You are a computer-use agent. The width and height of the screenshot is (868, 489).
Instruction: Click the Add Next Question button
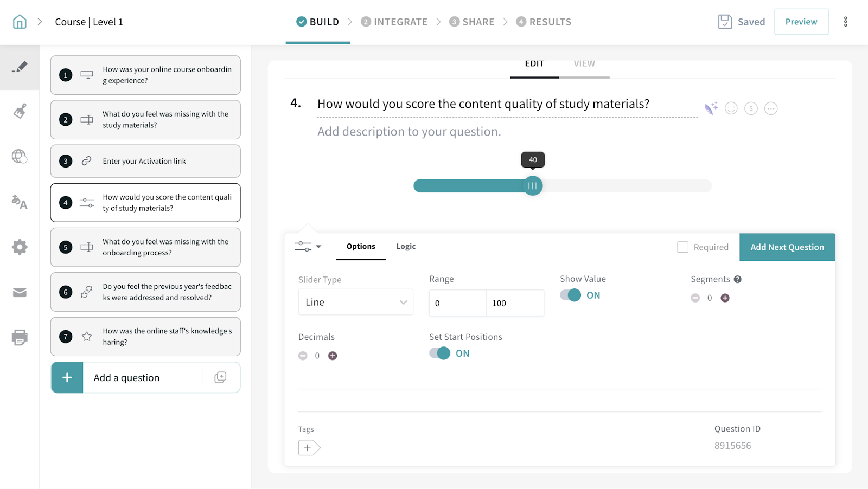point(787,247)
